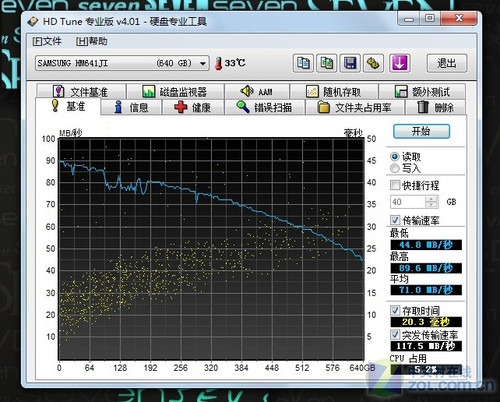Open the 健康 tab with red cross
This screenshot has width=500, height=402.
tap(193, 107)
